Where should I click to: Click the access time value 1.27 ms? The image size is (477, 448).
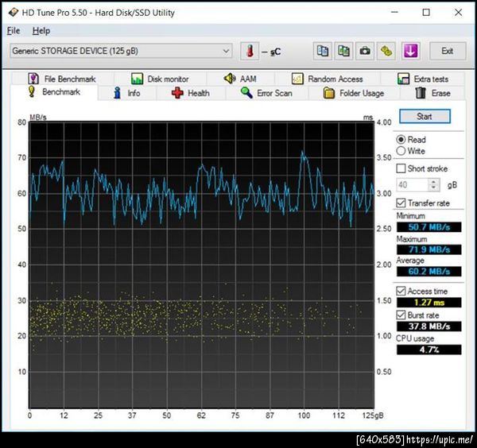pyautogui.click(x=429, y=303)
